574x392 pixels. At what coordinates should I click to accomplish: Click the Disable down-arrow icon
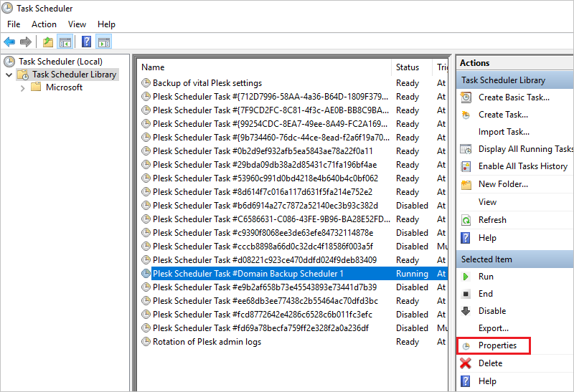466,311
